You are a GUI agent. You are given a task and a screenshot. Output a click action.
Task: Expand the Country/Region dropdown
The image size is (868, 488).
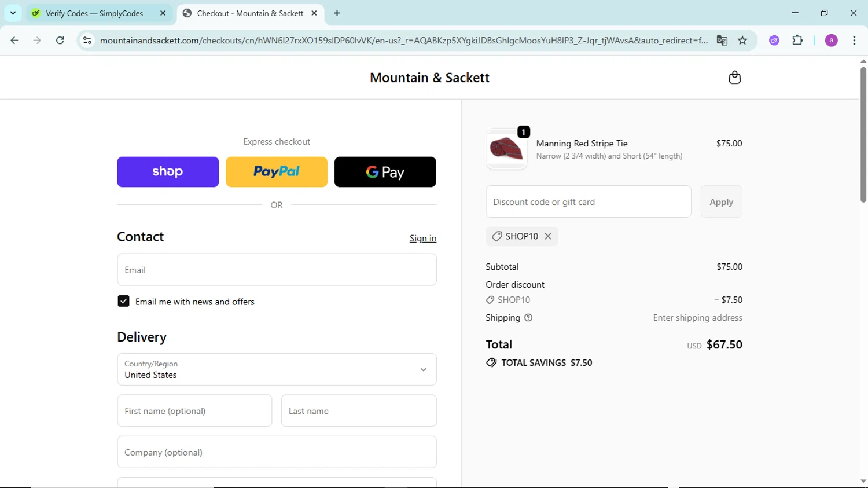pos(277,369)
